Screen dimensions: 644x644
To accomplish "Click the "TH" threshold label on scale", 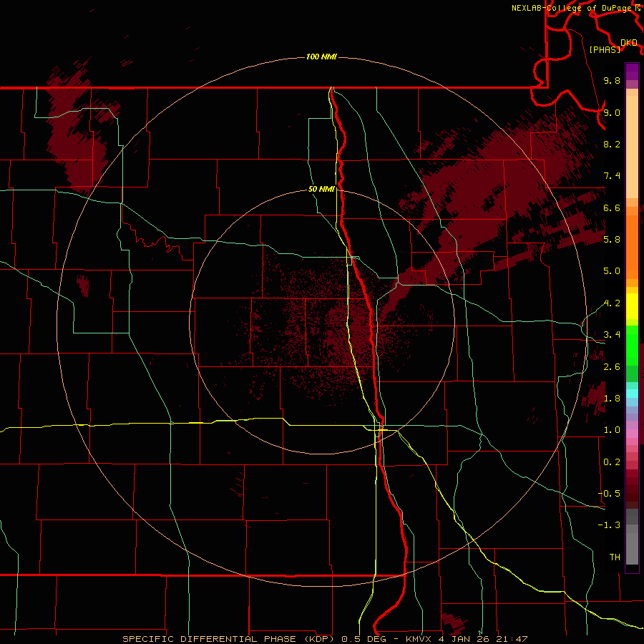I will coord(615,557).
